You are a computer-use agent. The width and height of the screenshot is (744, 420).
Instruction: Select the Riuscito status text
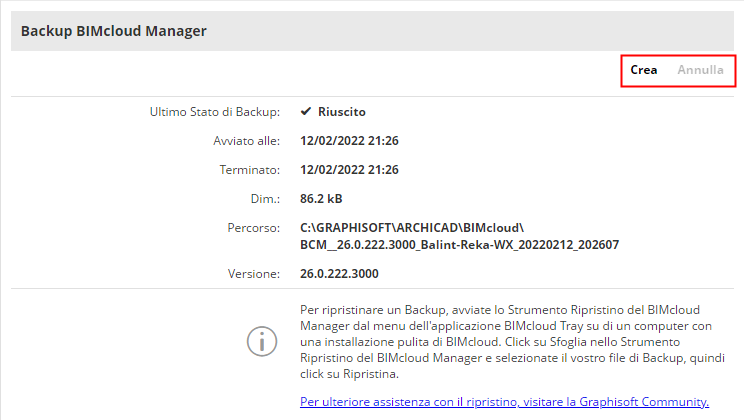(342, 112)
